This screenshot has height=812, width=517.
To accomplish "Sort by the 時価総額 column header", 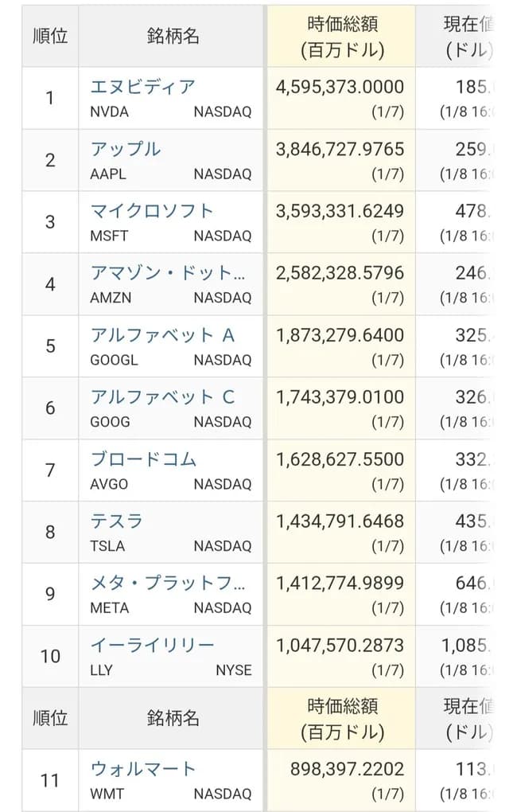I will (340, 33).
